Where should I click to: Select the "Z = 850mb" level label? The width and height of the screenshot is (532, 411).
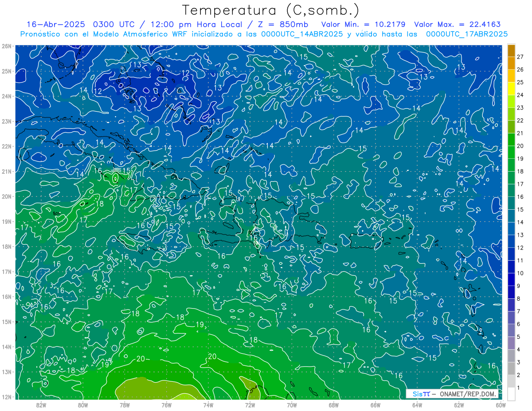(279, 24)
